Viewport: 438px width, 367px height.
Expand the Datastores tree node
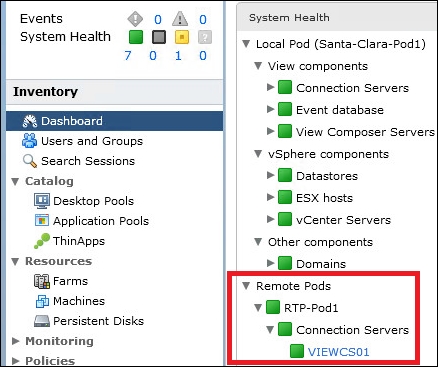click(x=271, y=175)
